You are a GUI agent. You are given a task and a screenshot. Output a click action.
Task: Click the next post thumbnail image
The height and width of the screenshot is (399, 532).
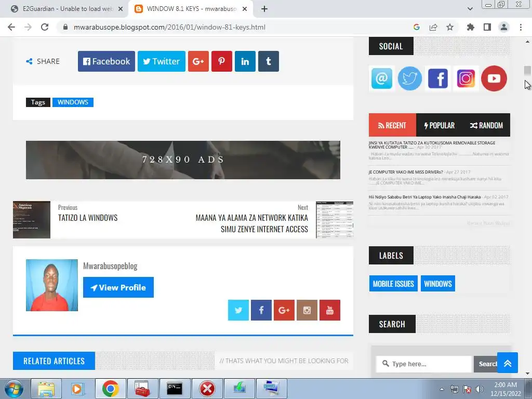click(335, 220)
